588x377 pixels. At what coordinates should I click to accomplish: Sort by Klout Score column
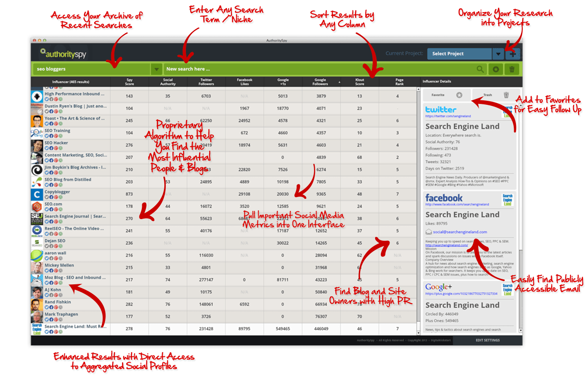click(359, 82)
